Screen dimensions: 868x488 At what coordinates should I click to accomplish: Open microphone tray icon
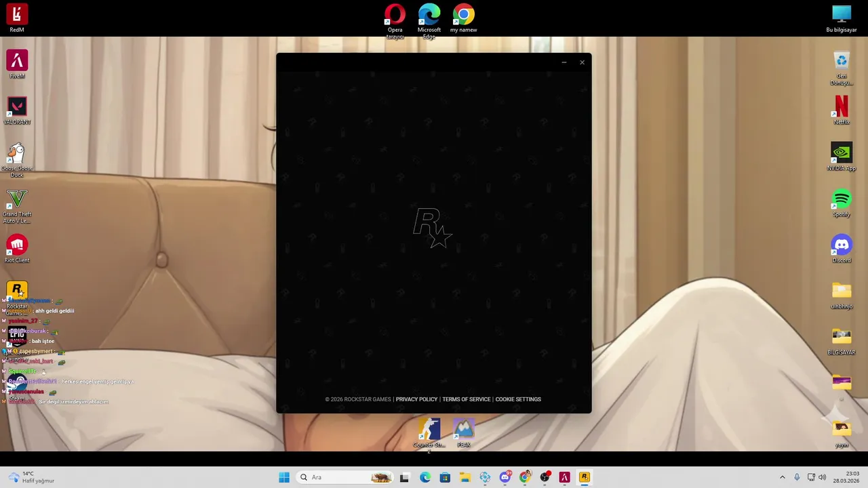[x=797, y=477]
